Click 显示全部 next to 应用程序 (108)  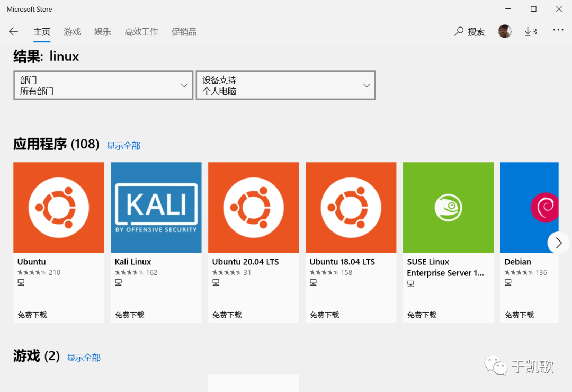pyautogui.click(x=123, y=146)
